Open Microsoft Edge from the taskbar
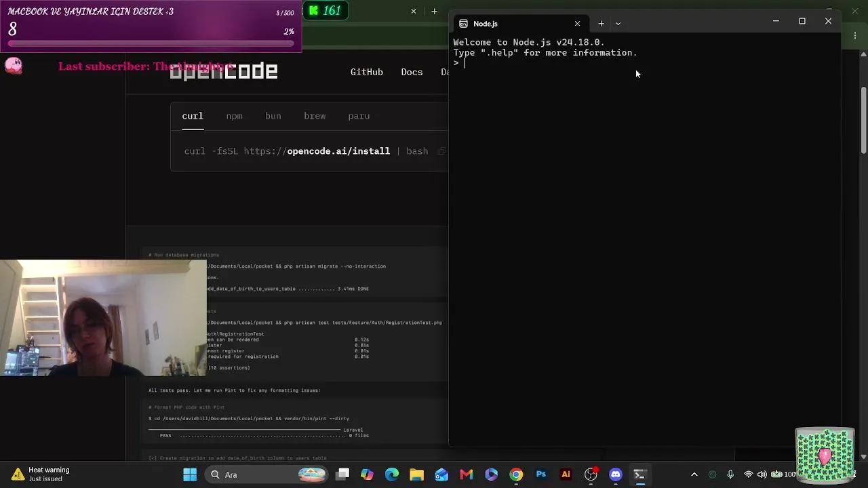Screen dimensions: 868x488 tap(392, 474)
